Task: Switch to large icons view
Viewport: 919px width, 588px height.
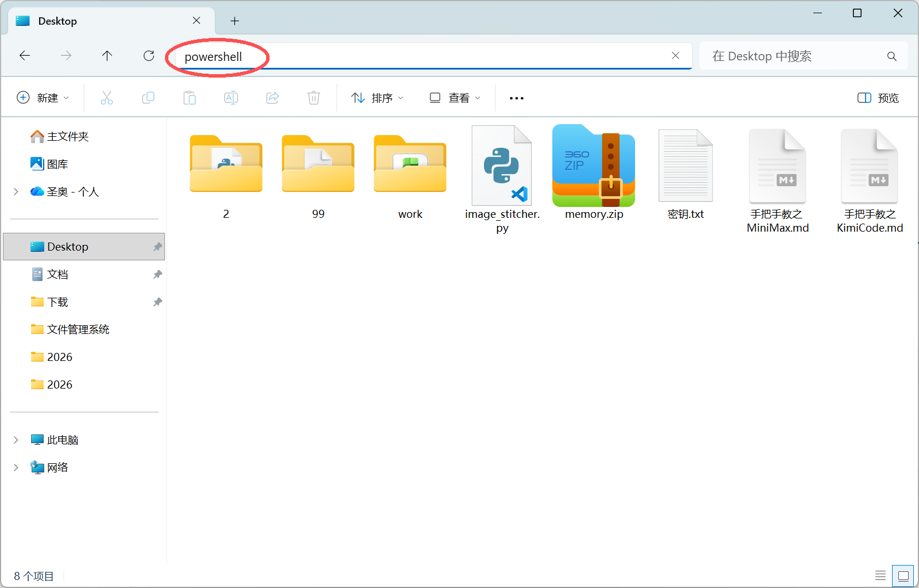Action: pyautogui.click(x=903, y=575)
